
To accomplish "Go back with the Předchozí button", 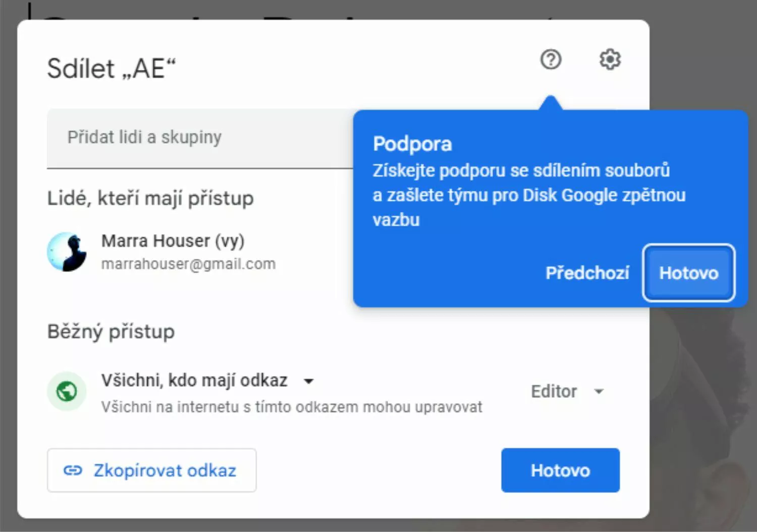I will coord(587,273).
